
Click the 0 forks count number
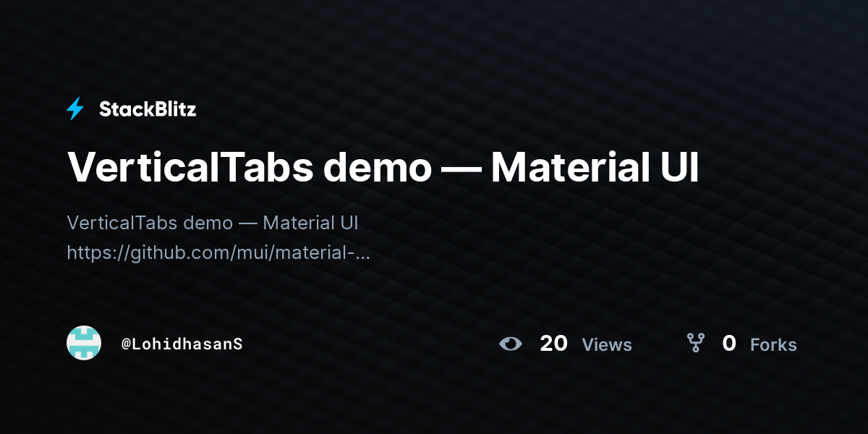coord(729,344)
